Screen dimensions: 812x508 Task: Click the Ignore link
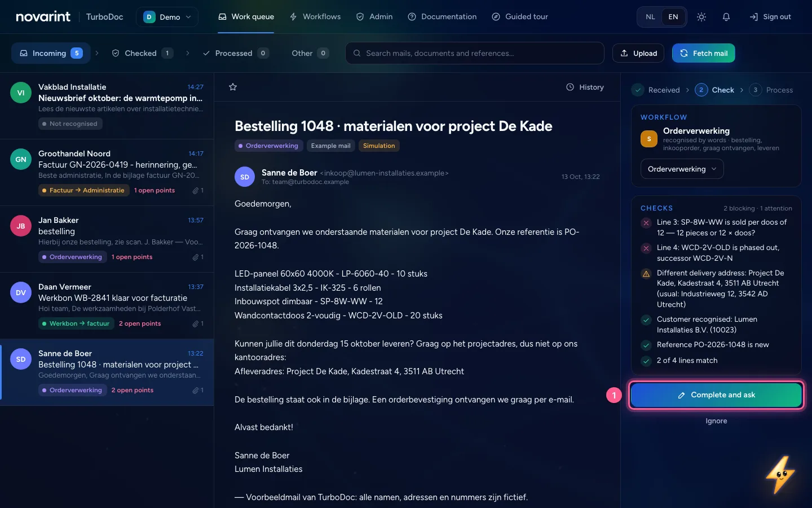pos(716,421)
